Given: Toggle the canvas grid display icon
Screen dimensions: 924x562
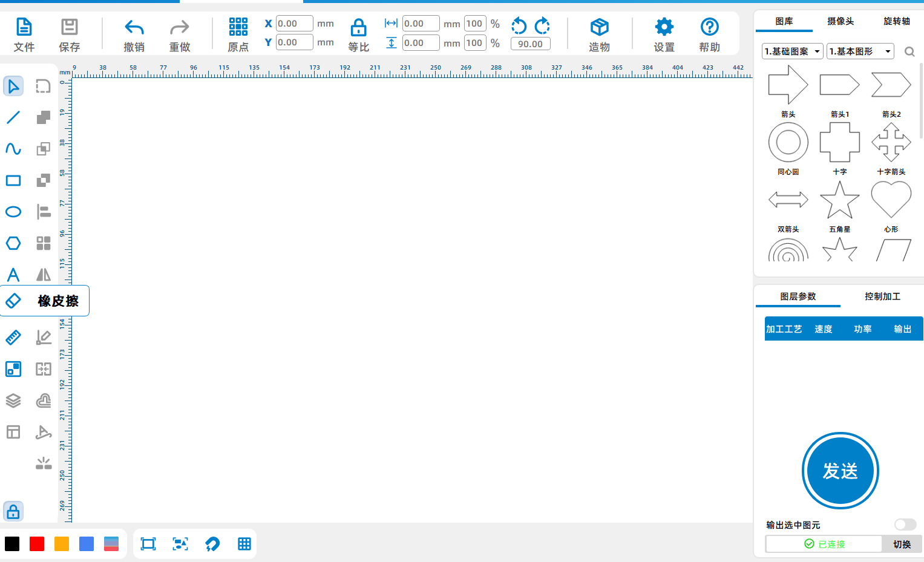Looking at the screenshot, I should click(244, 544).
